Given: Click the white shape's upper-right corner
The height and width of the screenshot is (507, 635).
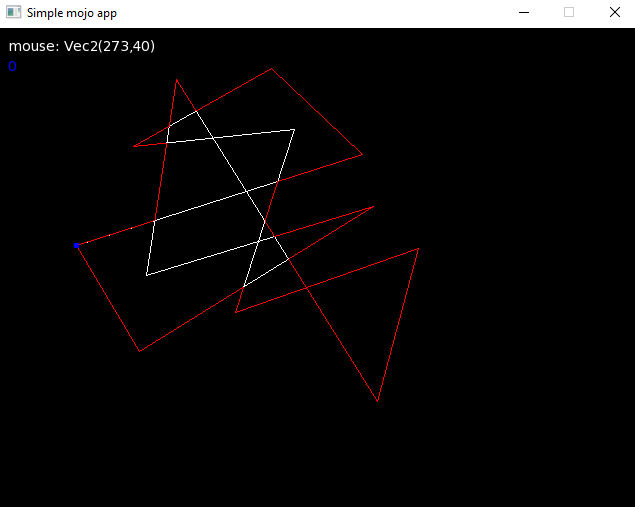Looking at the screenshot, I should click(x=294, y=129).
